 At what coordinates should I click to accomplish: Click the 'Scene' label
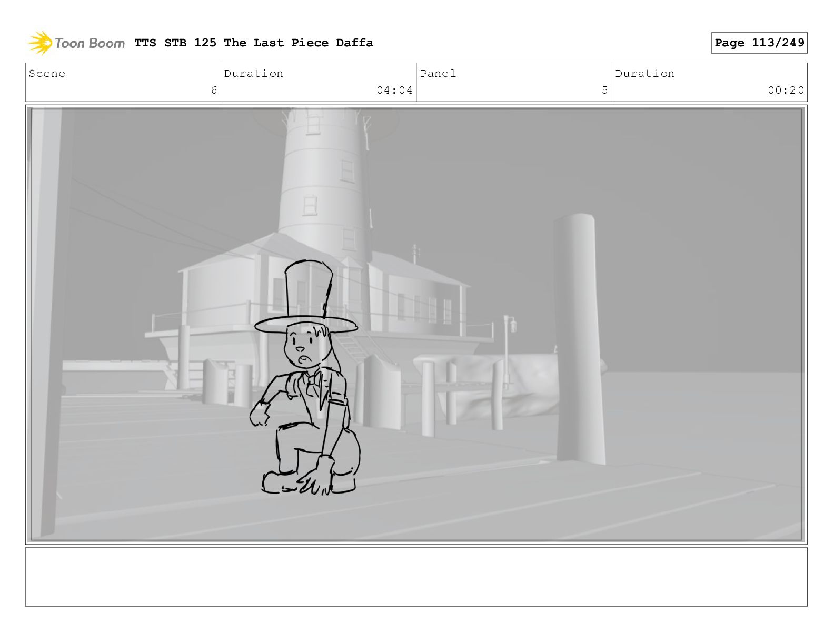pos(47,74)
